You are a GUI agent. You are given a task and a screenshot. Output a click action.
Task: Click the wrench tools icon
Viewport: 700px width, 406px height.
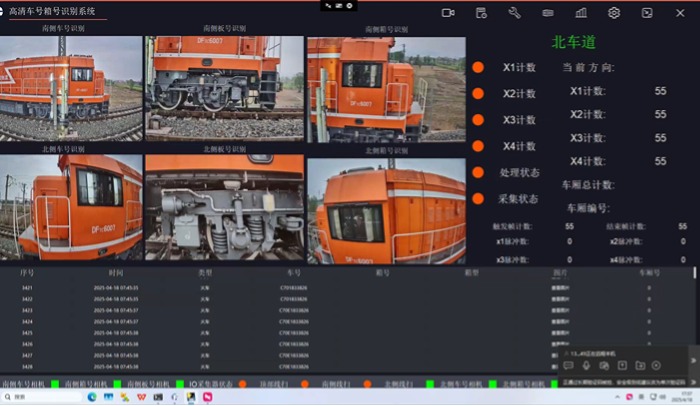514,13
